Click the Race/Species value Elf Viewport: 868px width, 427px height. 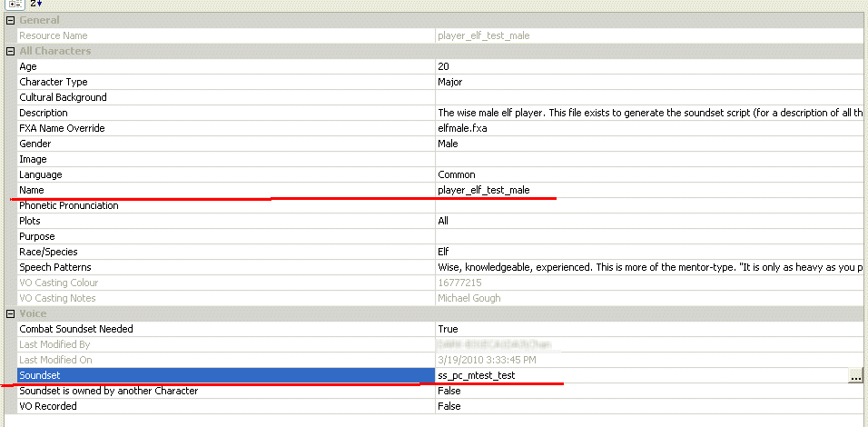click(x=443, y=252)
